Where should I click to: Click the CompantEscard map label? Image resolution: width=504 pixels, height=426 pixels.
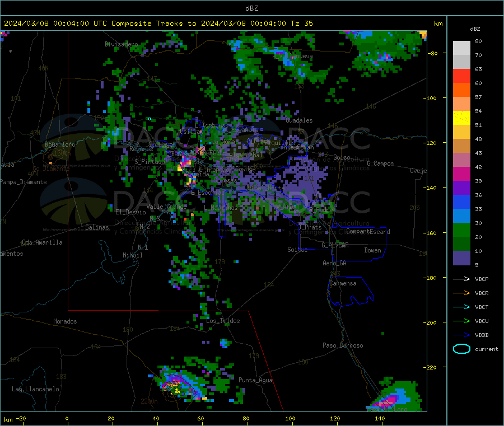point(368,232)
